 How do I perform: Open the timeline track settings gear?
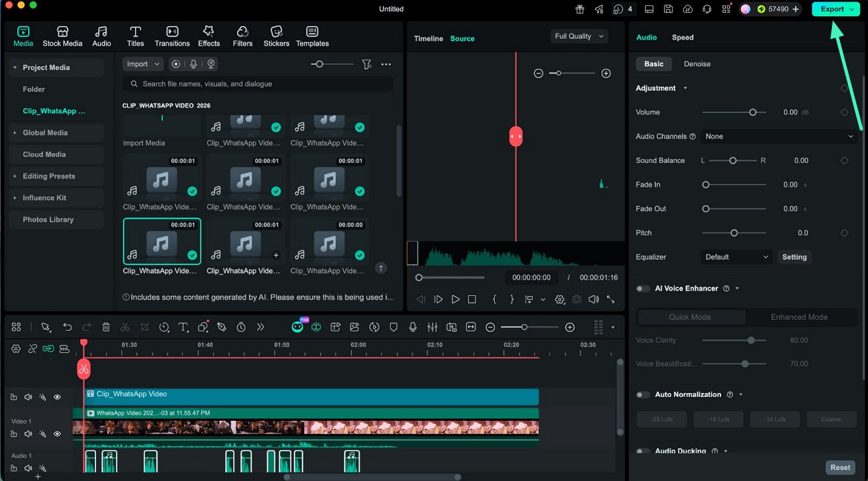tap(16, 349)
